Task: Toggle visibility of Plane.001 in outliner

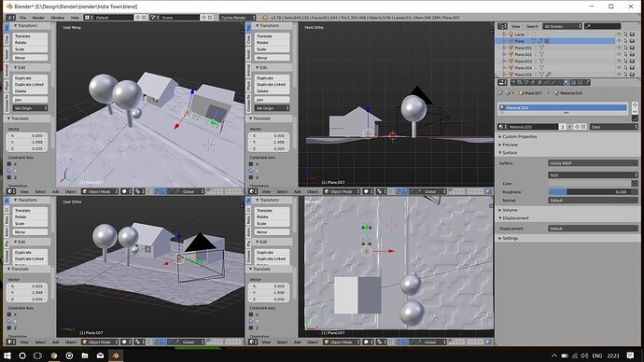Action: pos(619,48)
